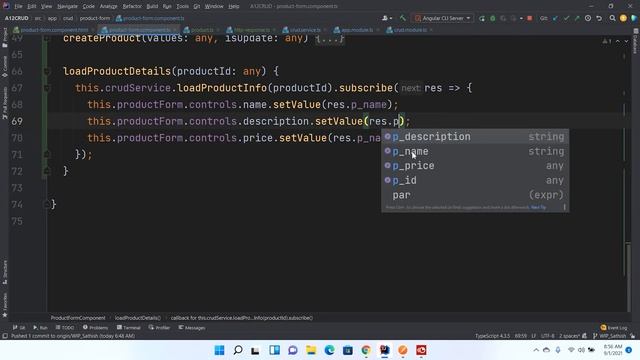Select p_price completion suggestion
This screenshot has width=640, height=360.
[x=475, y=166]
